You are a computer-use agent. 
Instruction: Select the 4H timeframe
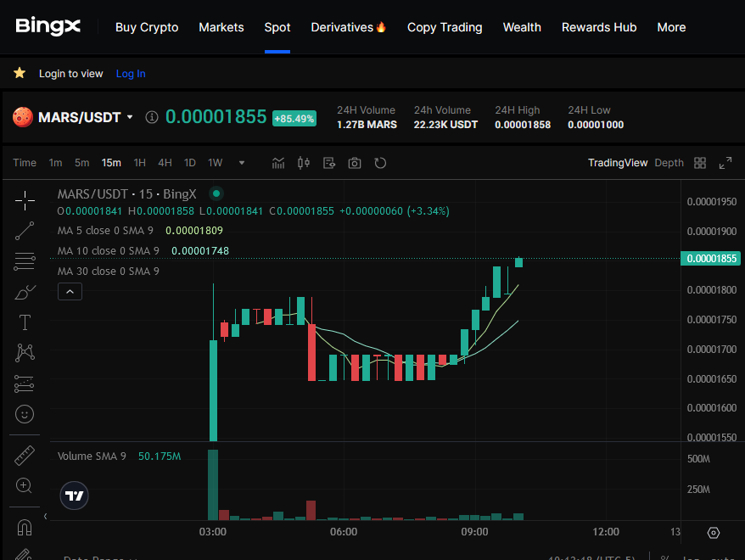pyautogui.click(x=165, y=163)
